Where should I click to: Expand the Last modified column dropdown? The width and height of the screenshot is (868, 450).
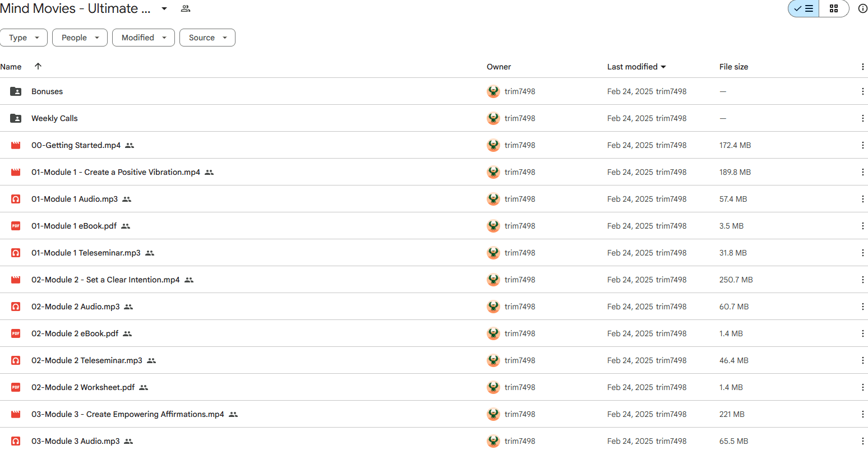[x=663, y=67]
